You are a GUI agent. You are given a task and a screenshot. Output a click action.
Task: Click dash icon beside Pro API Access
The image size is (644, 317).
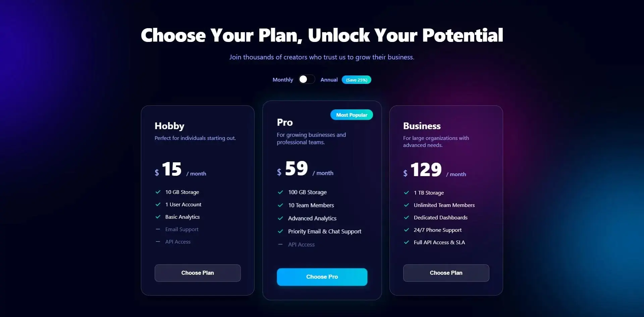[280, 245]
